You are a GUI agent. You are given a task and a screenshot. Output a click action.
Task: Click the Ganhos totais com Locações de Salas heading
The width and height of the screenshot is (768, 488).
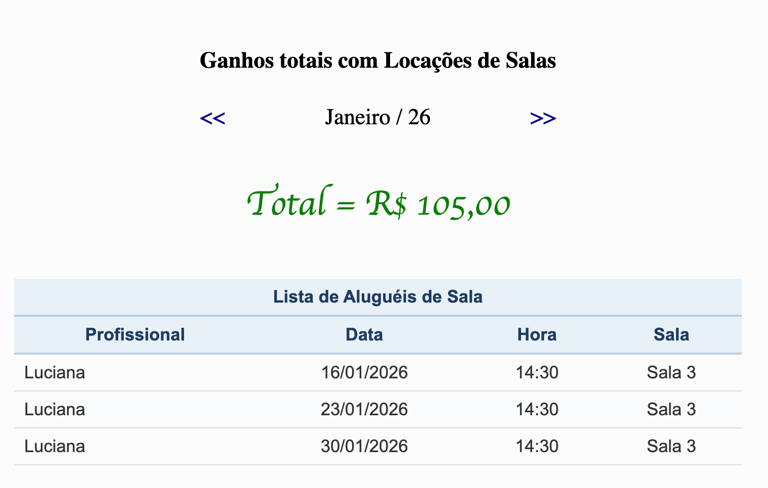[378, 61]
